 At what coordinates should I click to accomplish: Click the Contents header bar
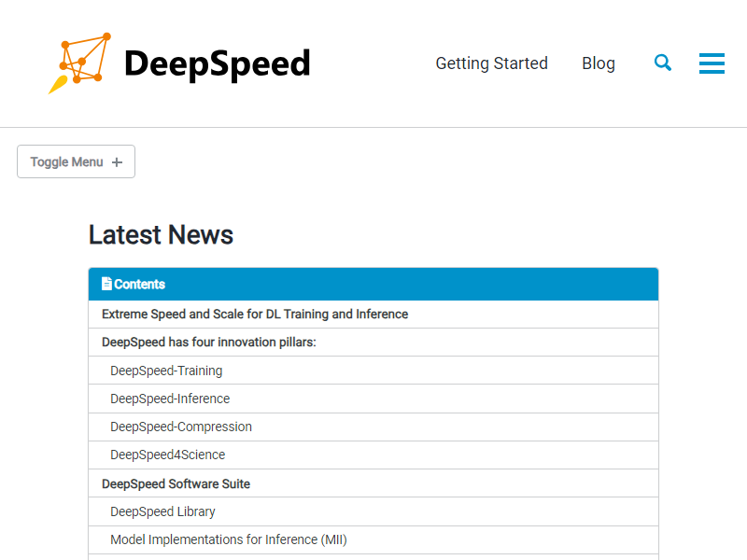pyautogui.click(x=373, y=285)
